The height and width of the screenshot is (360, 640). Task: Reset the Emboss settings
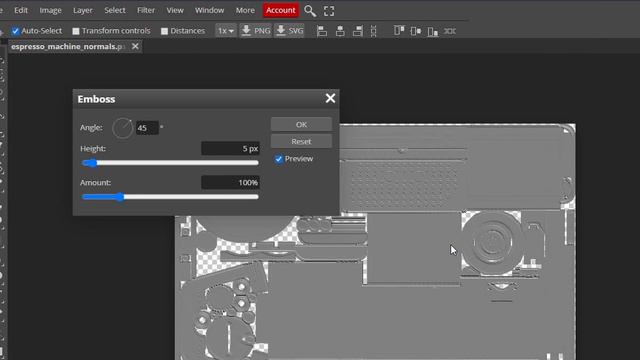[x=301, y=141]
